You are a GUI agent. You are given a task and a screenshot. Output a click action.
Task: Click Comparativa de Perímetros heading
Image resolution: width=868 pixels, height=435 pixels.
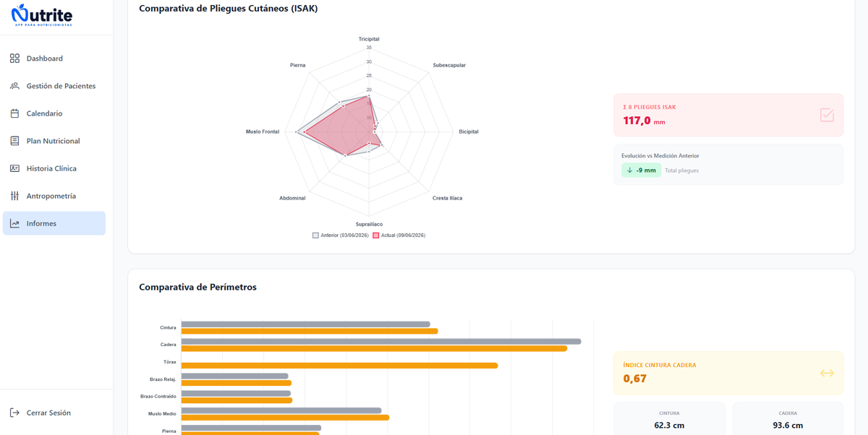point(197,287)
